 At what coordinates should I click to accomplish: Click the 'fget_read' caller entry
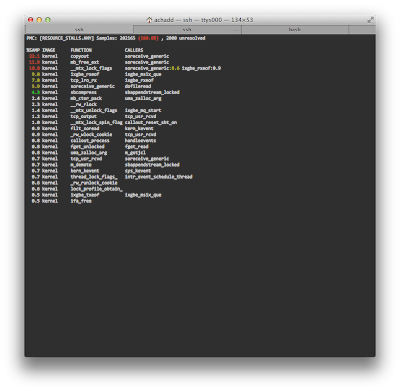tap(137, 146)
